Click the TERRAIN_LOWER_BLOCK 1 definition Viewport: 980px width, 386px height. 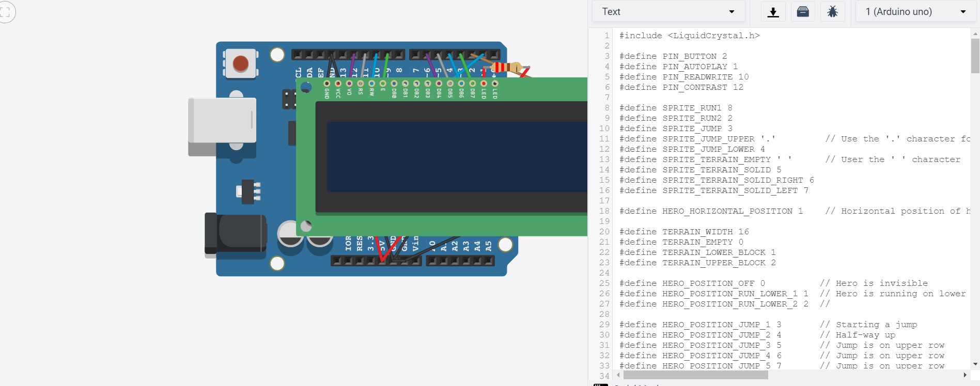tap(697, 252)
